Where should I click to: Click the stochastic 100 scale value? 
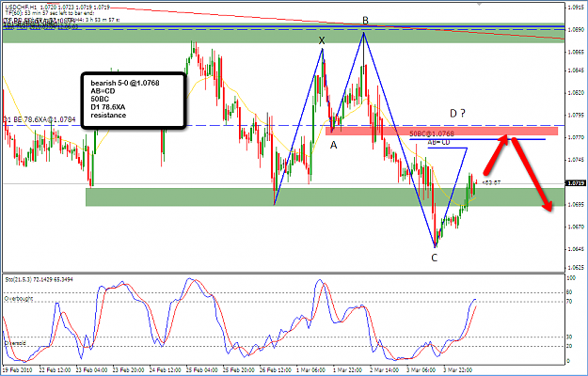point(572,278)
